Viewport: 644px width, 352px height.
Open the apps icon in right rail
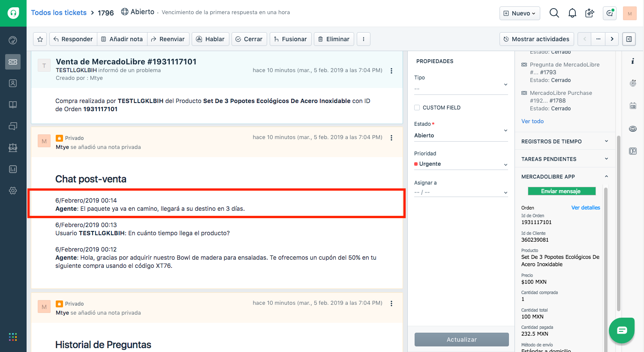pos(633,128)
